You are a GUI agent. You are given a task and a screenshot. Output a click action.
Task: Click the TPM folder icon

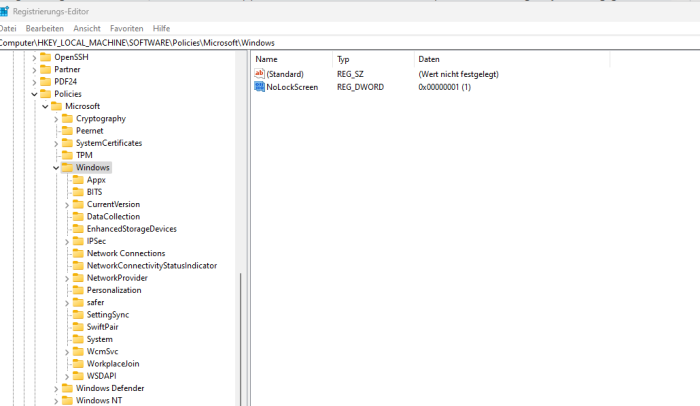(67, 155)
